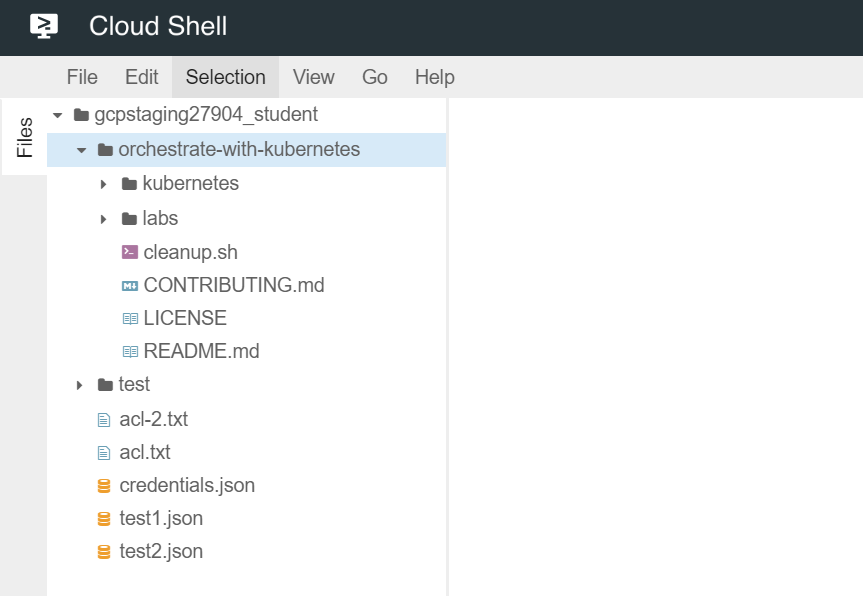The height and width of the screenshot is (596, 863).
Task: Open the View menu
Action: click(313, 77)
